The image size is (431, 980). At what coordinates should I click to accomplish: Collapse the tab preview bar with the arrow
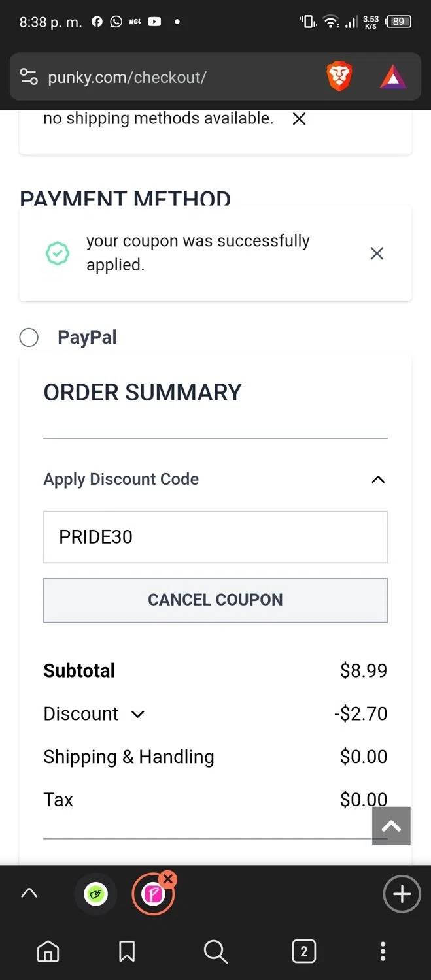(x=29, y=893)
